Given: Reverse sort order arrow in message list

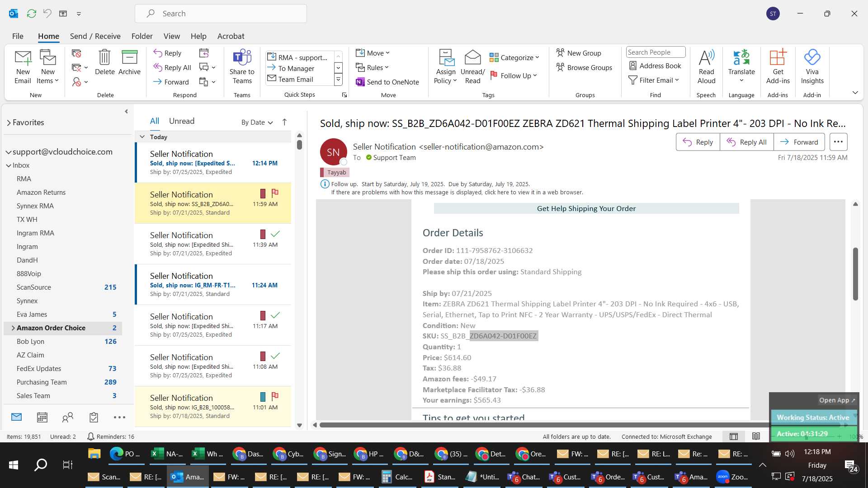Looking at the screenshot, I should point(284,122).
